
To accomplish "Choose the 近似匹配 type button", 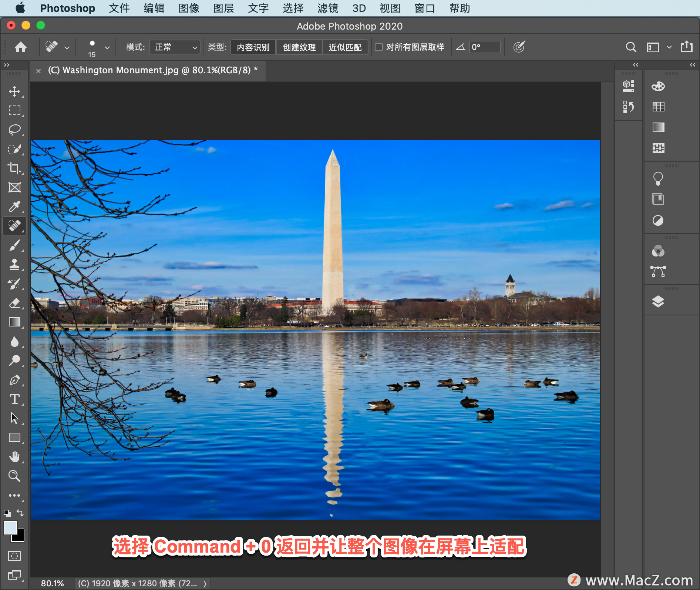I will tap(345, 47).
